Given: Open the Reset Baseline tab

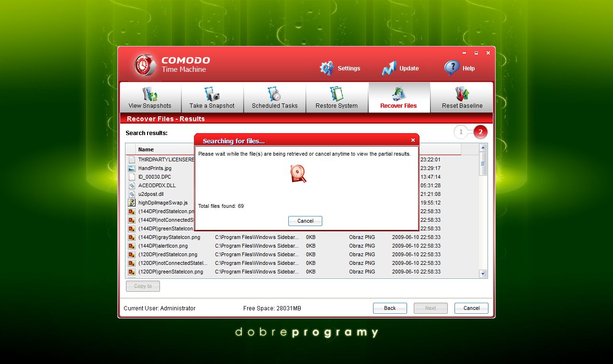Looking at the screenshot, I should point(462,98).
